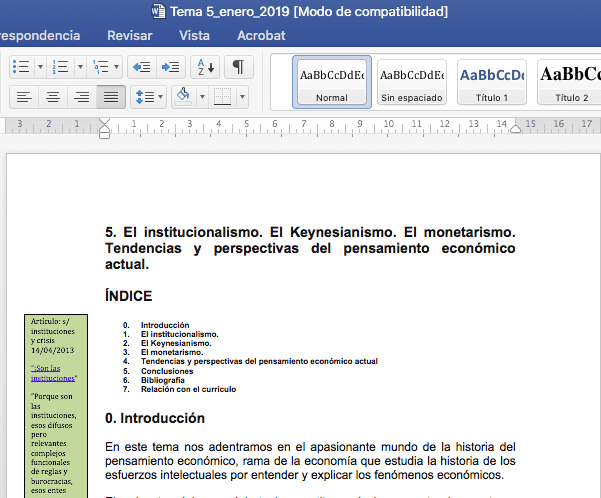Open the Correspondencia ribbon tab
Image resolution: width=601 pixels, height=498 pixels.
pos(40,36)
